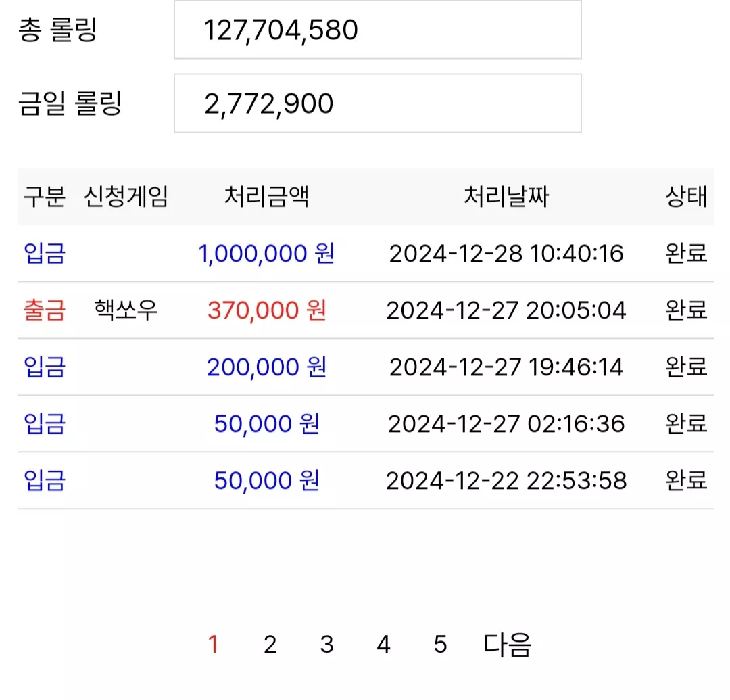Click the 200,000 원 deposit amount
This screenshot has width=730, height=700.
tap(267, 367)
